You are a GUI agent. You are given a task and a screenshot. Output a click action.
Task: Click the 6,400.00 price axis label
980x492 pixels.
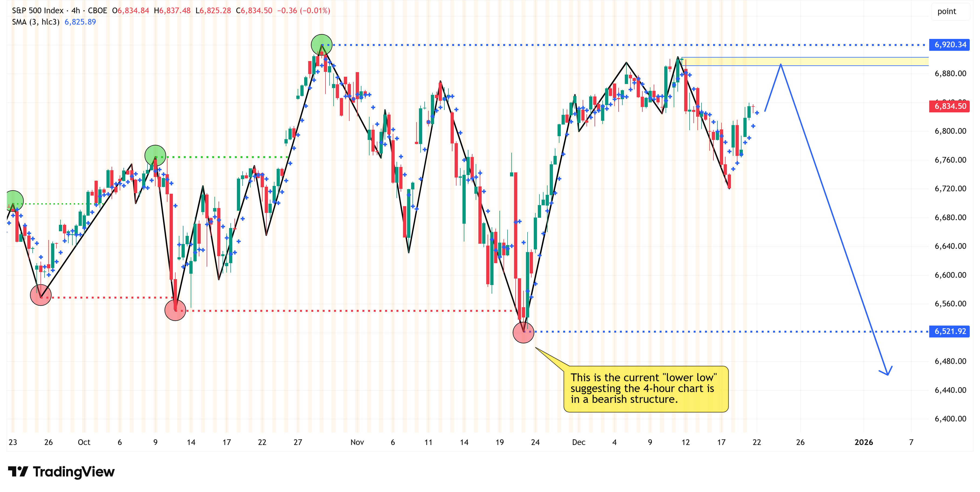pos(950,419)
